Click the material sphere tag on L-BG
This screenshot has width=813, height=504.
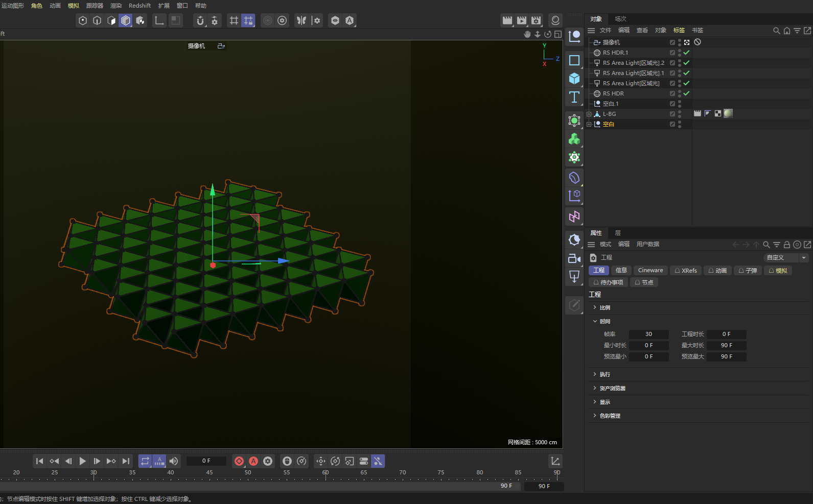pos(728,113)
